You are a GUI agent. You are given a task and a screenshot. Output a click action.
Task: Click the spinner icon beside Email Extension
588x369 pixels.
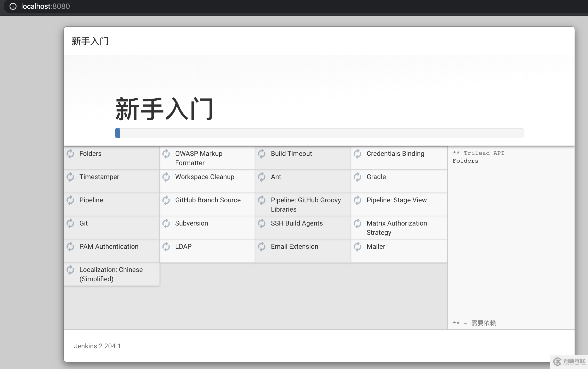[x=262, y=247]
